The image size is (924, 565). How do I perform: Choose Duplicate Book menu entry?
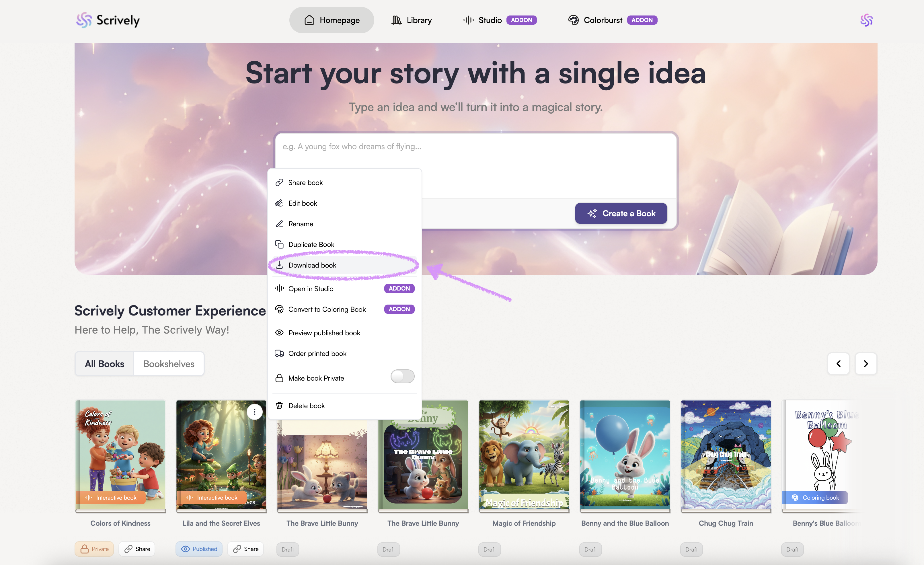pyautogui.click(x=311, y=244)
